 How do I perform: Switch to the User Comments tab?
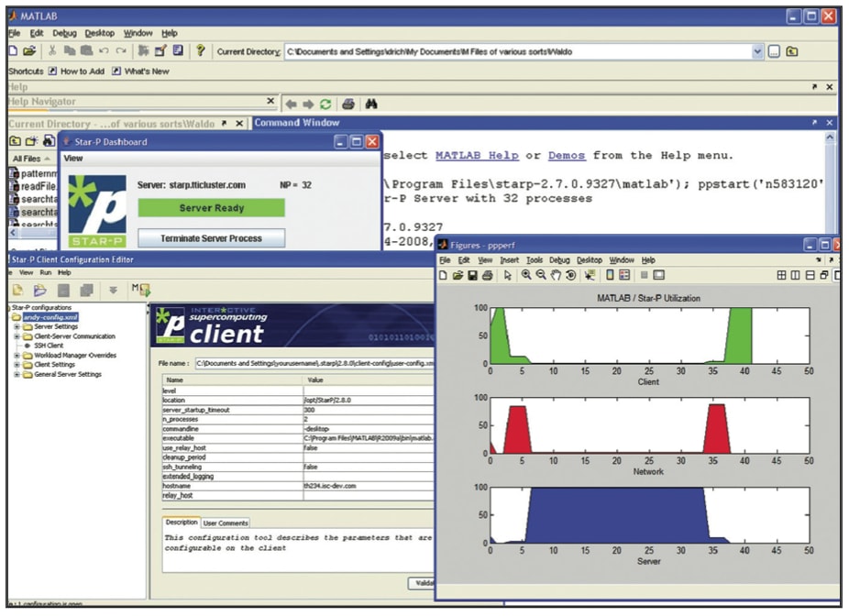click(225, 522)
